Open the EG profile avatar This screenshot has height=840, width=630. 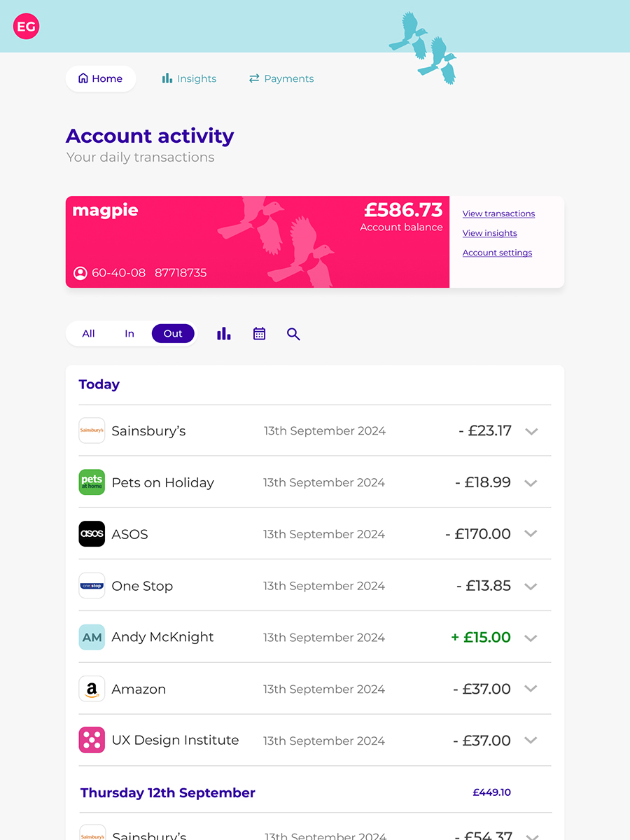point(26,27)
